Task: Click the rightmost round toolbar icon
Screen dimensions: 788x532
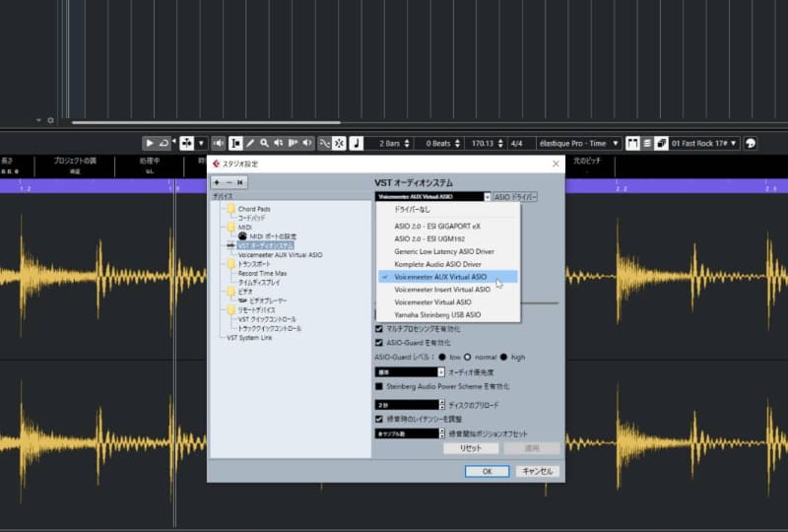Action: [x=751, y=143]
